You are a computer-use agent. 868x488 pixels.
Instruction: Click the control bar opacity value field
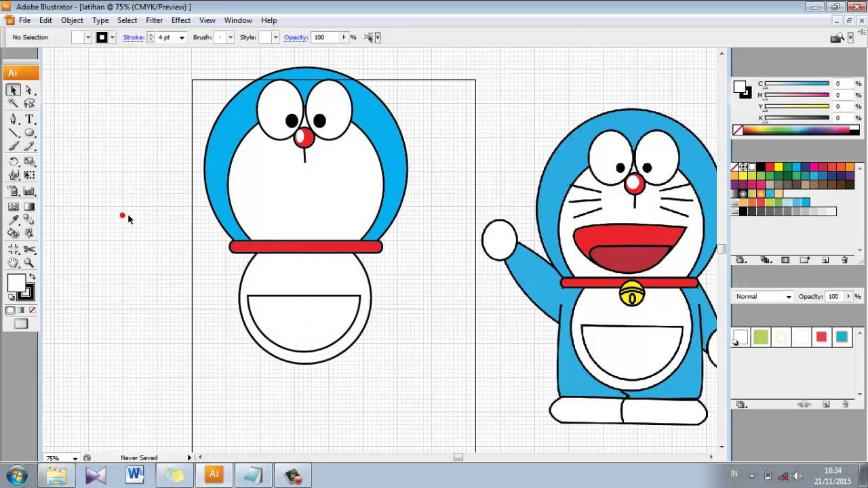coord(325,37)
